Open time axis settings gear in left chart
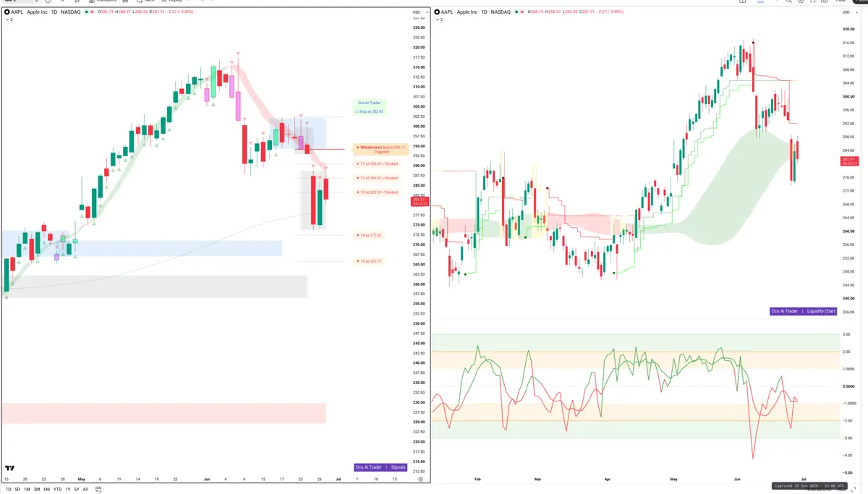This screenshot has height=494, width=868. click(420, 479)
